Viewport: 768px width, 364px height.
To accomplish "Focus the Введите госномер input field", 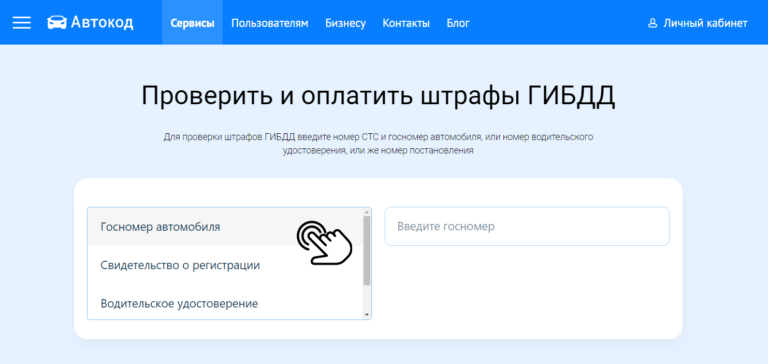I will pos(527,226).
